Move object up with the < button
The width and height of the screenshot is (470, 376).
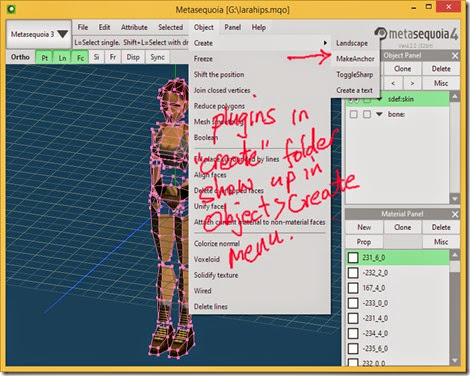click(x=393, y=83)
